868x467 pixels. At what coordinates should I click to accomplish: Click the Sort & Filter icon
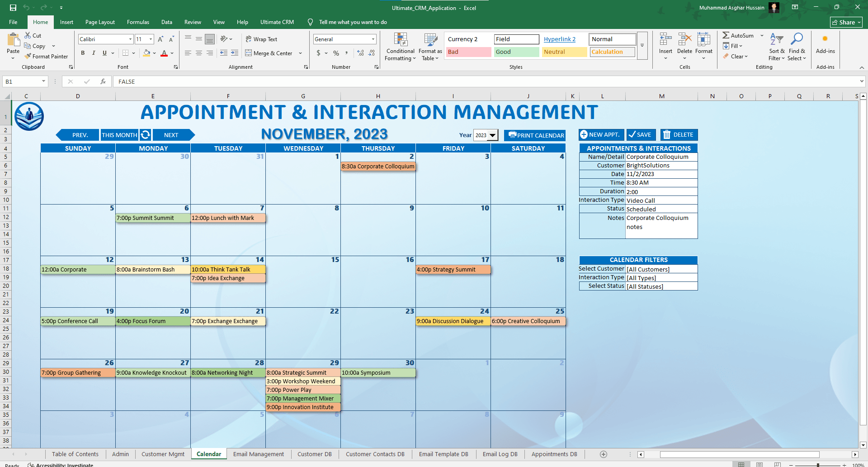[x=776, y=40]
